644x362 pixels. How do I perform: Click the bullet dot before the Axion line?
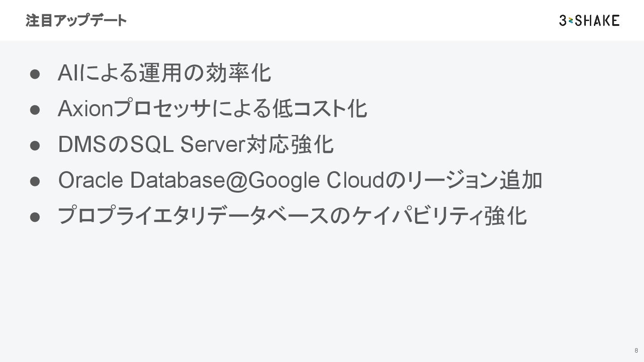coord(36,109)
